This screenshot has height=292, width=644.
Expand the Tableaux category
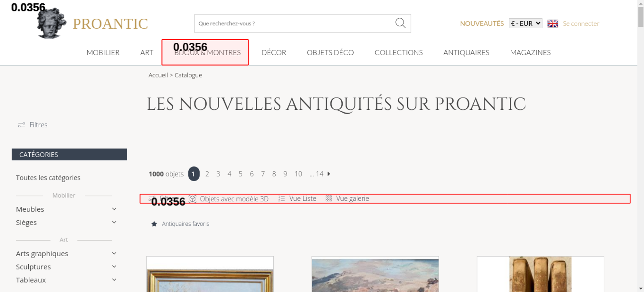[x=114, y=280]
